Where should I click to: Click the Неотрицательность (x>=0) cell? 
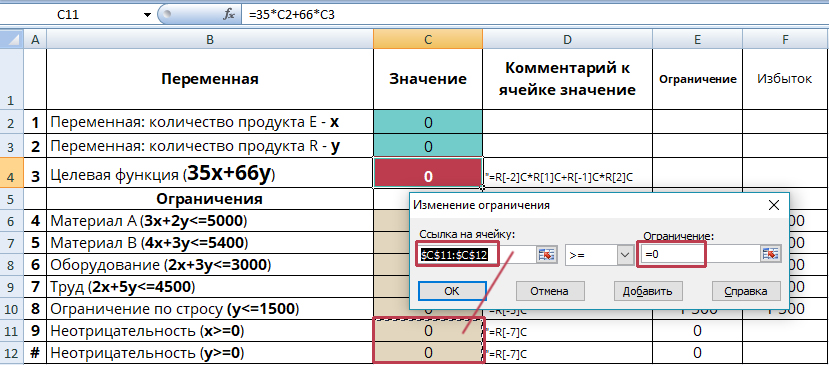(210, 331)
